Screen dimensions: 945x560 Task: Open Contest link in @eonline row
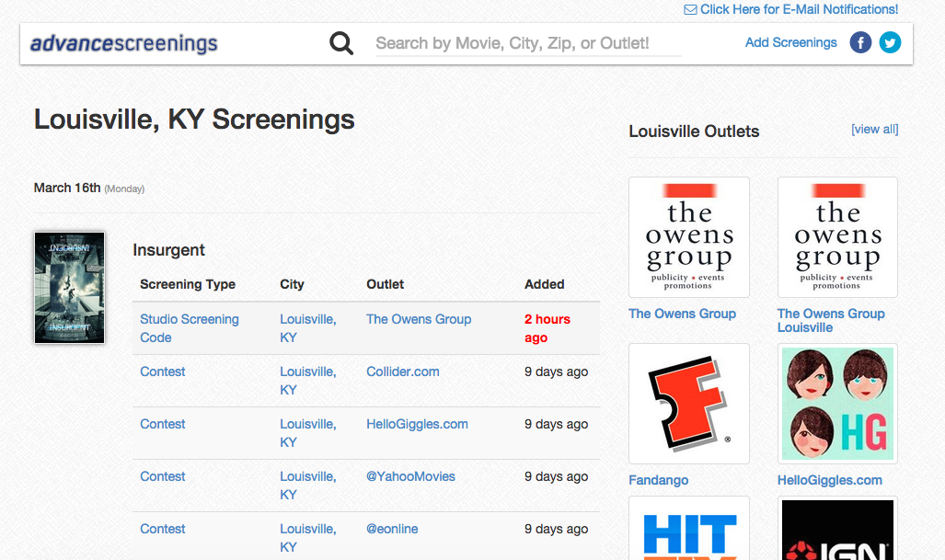coord(162,529)
